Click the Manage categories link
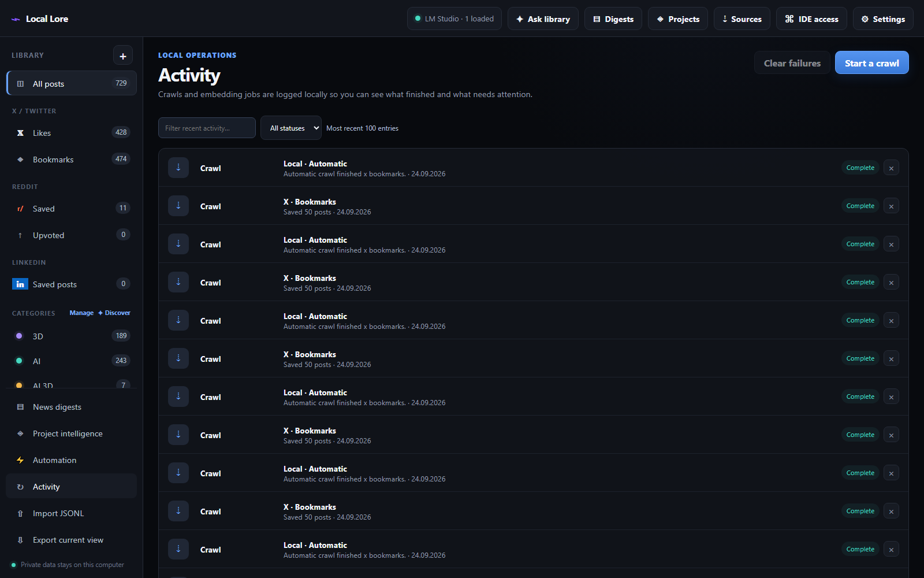Image resolution: width=924 pixels, height=578 pixels. [81, 313]
